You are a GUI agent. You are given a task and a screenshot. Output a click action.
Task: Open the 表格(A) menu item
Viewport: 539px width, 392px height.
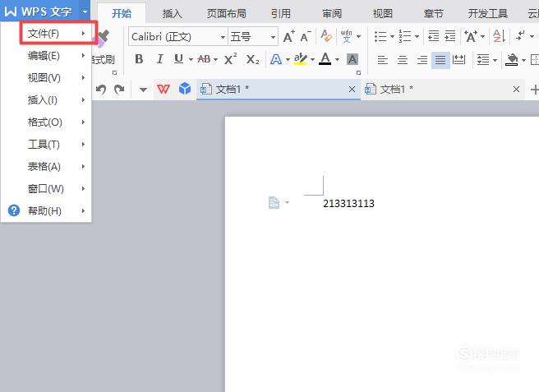click(x=46, y=167)
